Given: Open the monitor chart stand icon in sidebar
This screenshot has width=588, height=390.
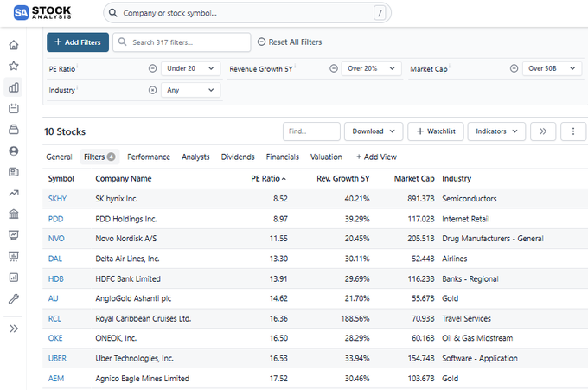Looking at the screenshot, I should pyautogui.click(x=14, y=256).
